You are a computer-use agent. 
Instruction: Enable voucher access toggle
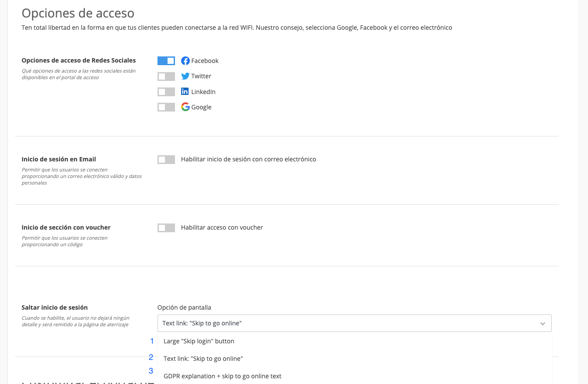(x=166, y=228)
